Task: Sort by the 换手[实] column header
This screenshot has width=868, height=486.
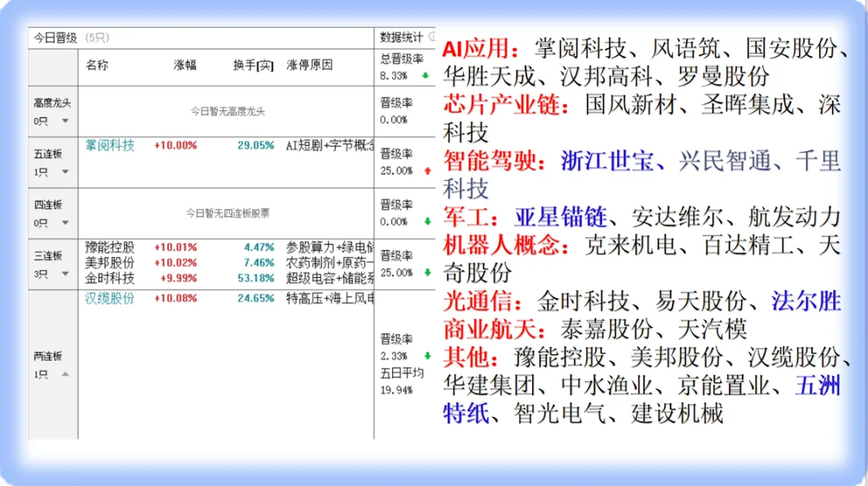Action: click(x=253, y=65)
